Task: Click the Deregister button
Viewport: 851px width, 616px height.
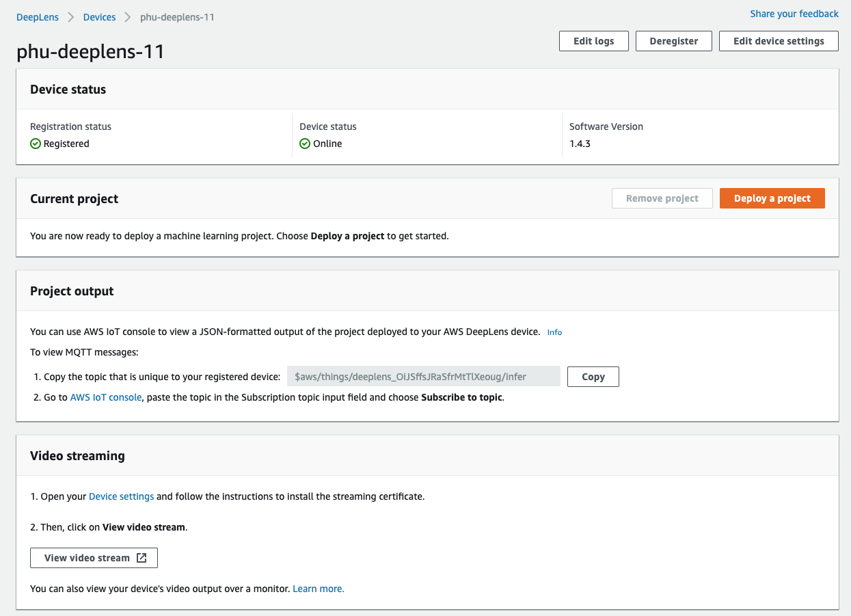Action: click(x=674, y=41)
